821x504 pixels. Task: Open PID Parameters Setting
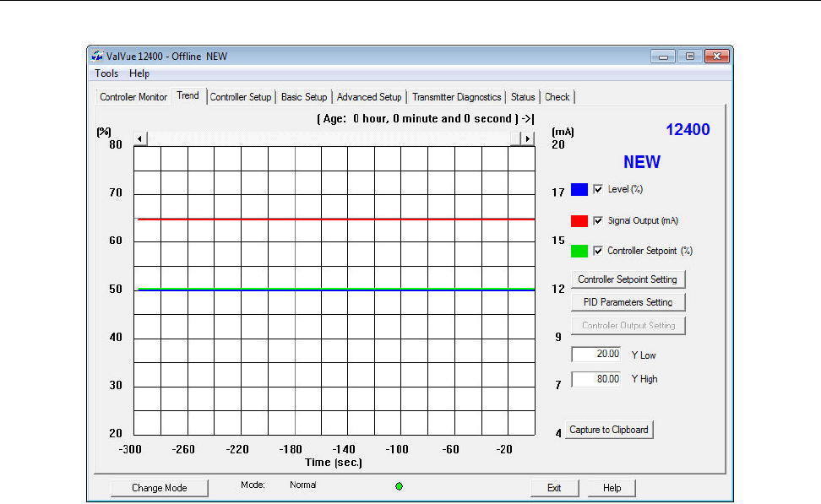coord(628,302)
